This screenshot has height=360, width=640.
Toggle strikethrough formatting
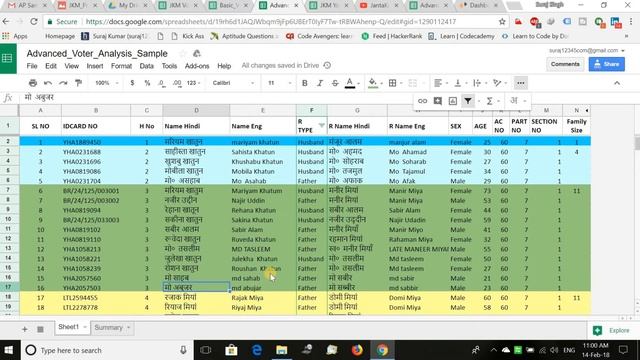(335, 83)
